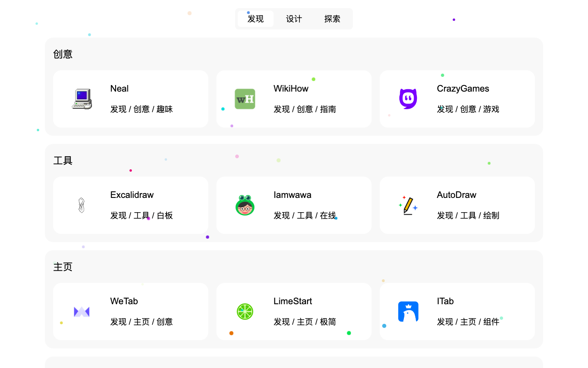Click the WikiHow green wH icon

click(x=245, y=99)
